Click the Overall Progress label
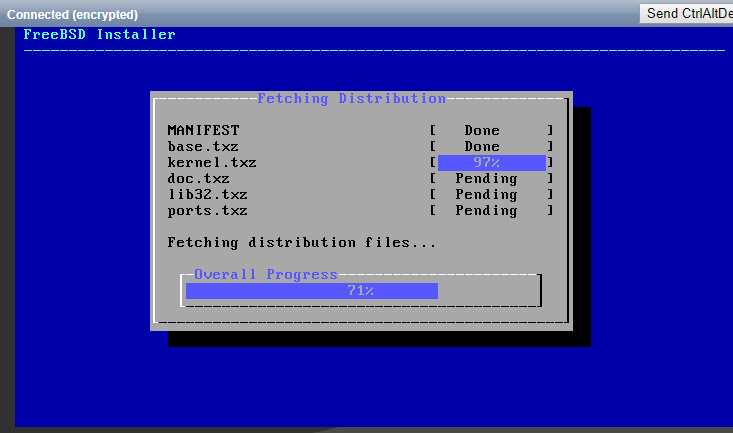This screenshot has width=733, height=433. point(266,274)
